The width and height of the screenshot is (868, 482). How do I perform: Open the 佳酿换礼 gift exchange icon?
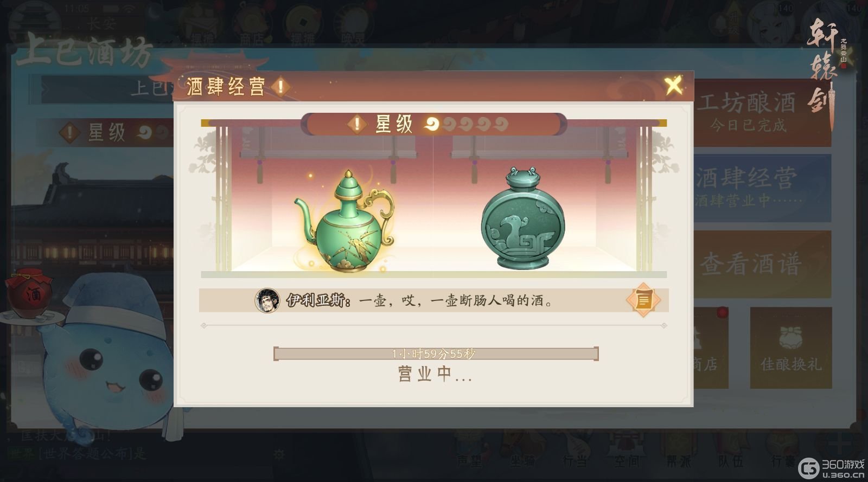[790, 348]
